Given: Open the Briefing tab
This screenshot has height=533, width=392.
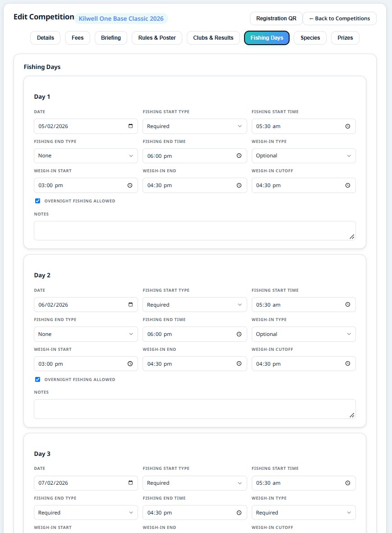Looking at the screenshot, I should (x=111, y=38).
